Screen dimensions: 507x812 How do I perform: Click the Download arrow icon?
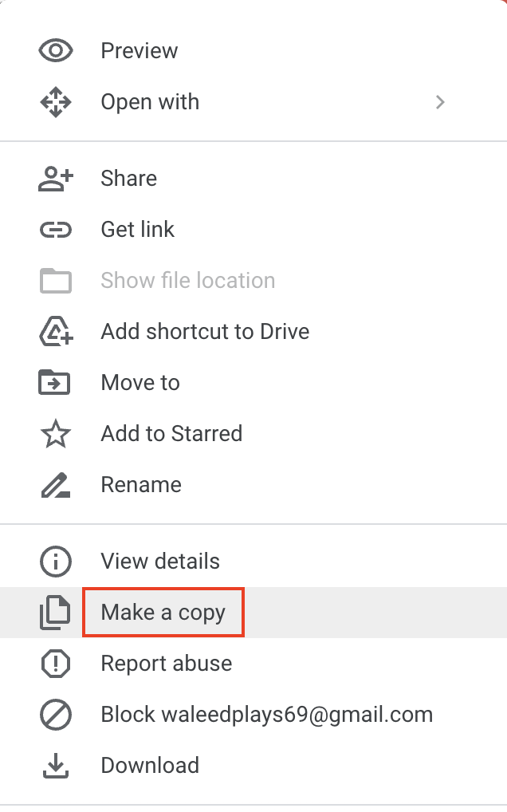[x=56, y=766]
